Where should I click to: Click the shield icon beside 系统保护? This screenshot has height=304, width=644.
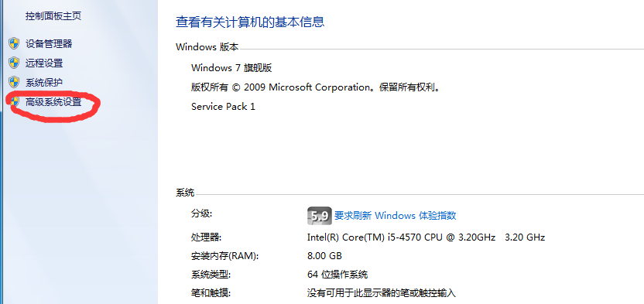point(14,82)
